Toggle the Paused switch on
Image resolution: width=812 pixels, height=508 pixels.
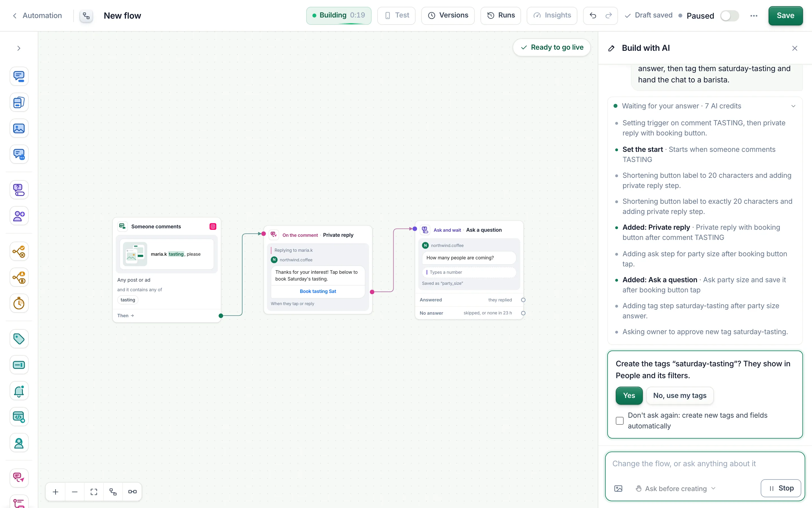(x=729, y=16)
